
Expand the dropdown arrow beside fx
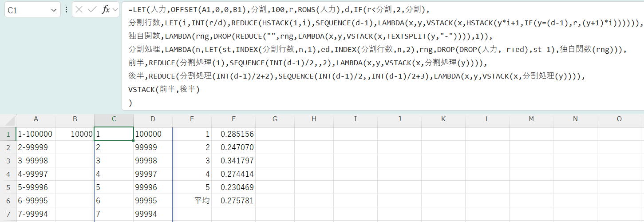[x=115, y=10]
